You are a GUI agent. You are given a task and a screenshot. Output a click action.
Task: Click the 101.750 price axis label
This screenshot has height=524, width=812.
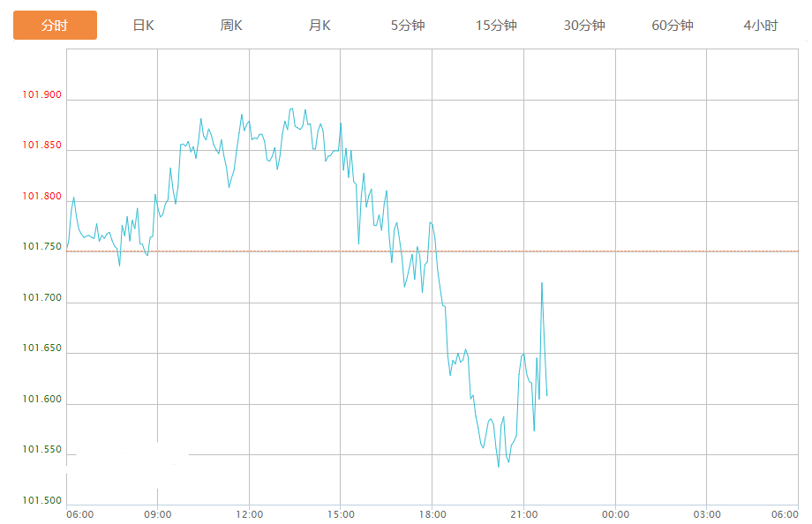tap(42, 247)
